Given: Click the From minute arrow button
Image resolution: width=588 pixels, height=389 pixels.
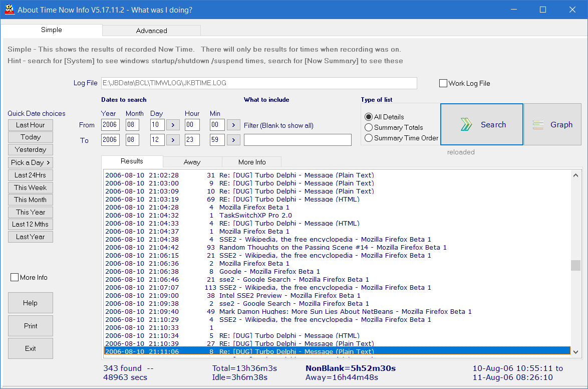Looking at the screenshot, I should [233, 125].
